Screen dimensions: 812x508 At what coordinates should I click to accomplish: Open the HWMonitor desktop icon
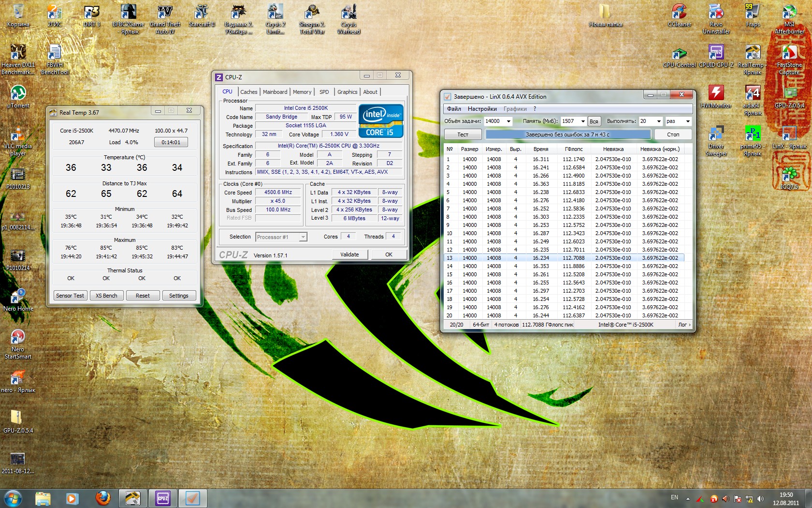point(716,93)
